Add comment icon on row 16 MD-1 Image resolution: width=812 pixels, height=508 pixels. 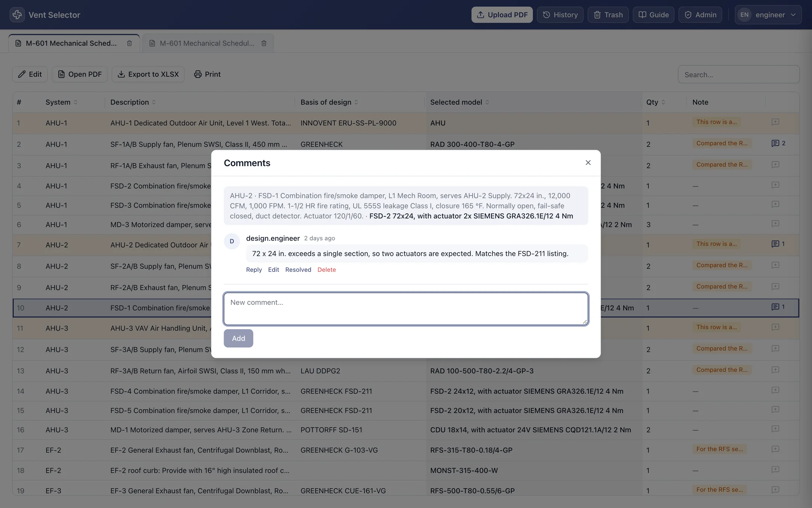click(775, 429)
